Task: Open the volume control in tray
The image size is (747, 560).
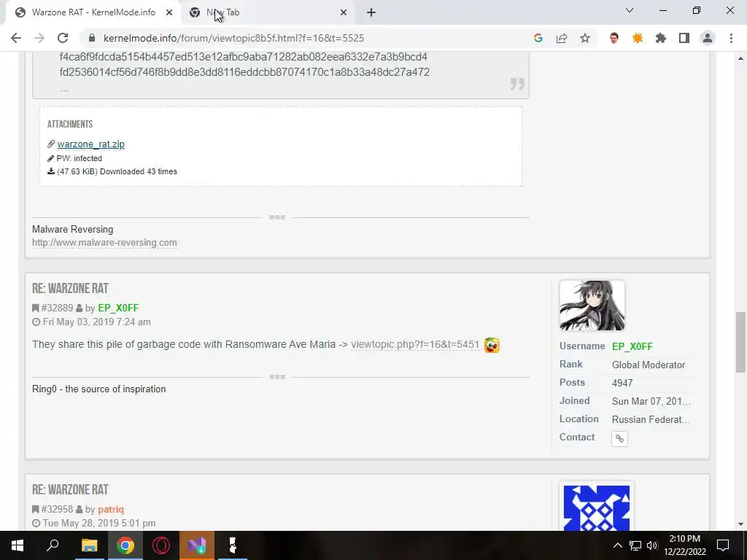Action: [x=652, y=545]
